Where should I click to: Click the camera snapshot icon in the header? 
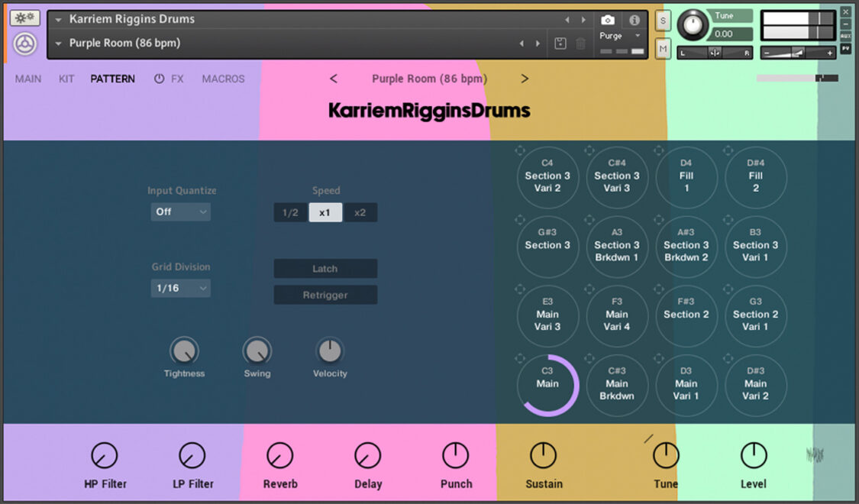[608, 19]
